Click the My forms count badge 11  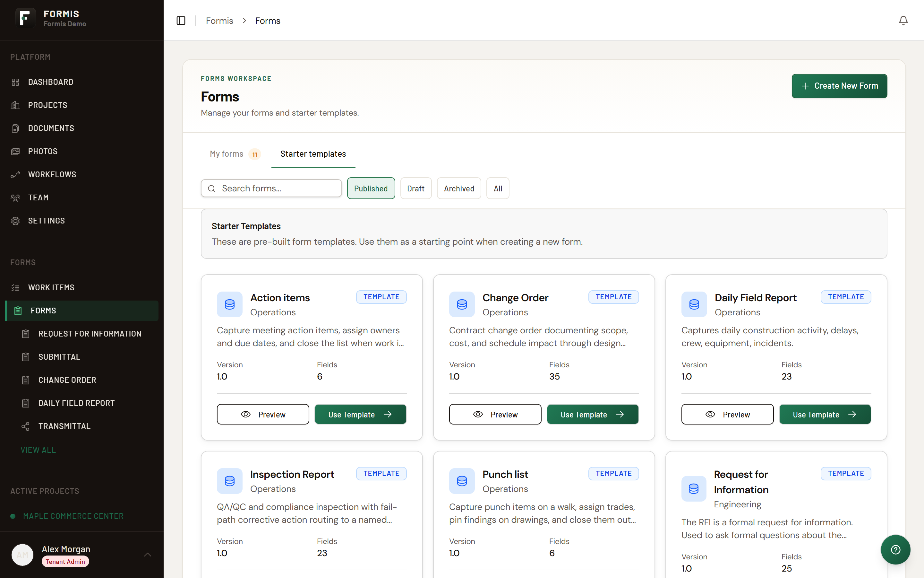(x=255, y=154)
